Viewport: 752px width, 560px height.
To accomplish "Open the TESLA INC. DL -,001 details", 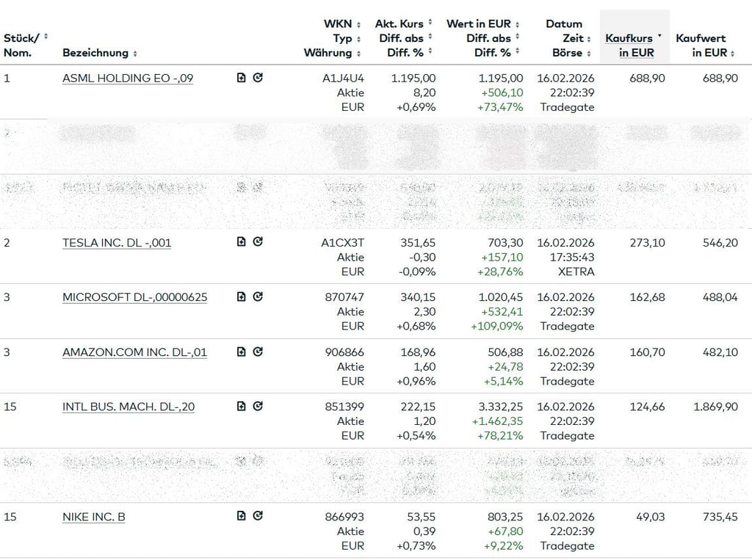I will 117,242.
